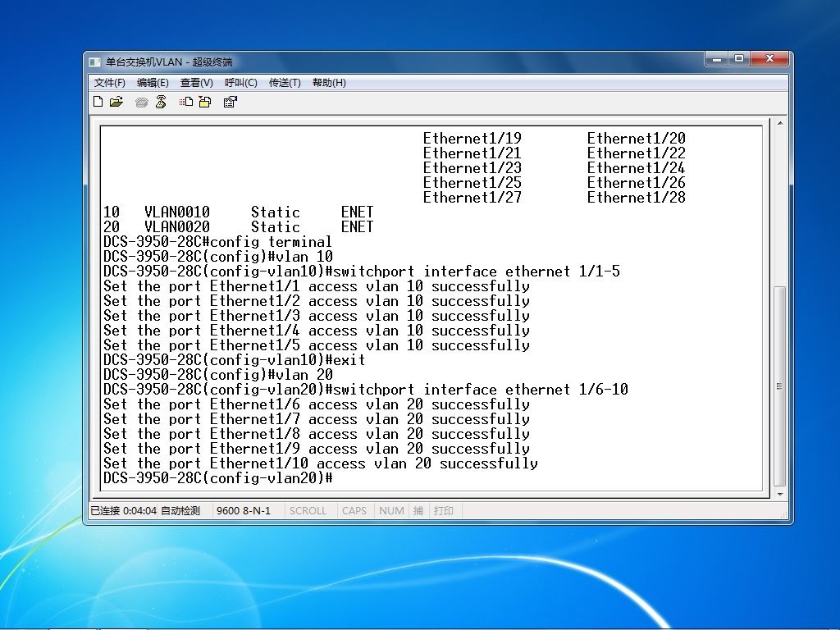The image size is (840, 630).
Task: Click the vertical scrollbar thumb
Action: tap(780, 386)
